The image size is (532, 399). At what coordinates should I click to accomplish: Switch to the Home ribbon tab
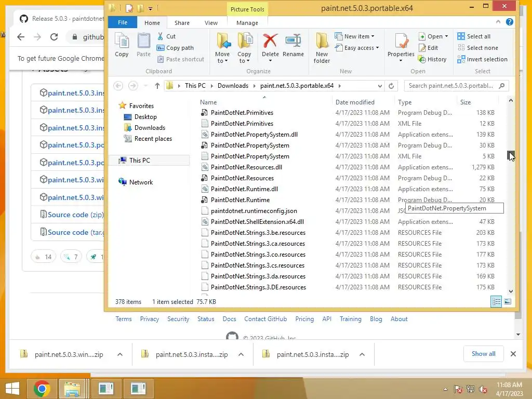tap(152, 23)
